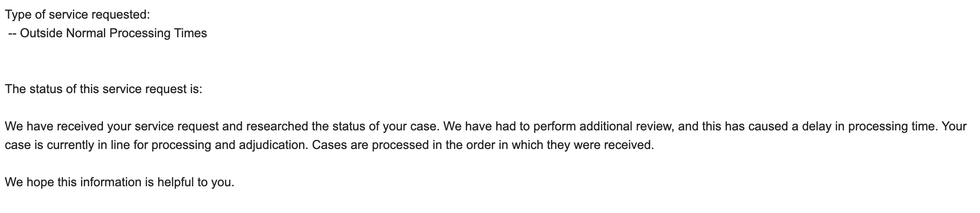Click the 'Type of service requested:' heading
The height and width of the screenshot is (213, 980).
coord(77,15)
